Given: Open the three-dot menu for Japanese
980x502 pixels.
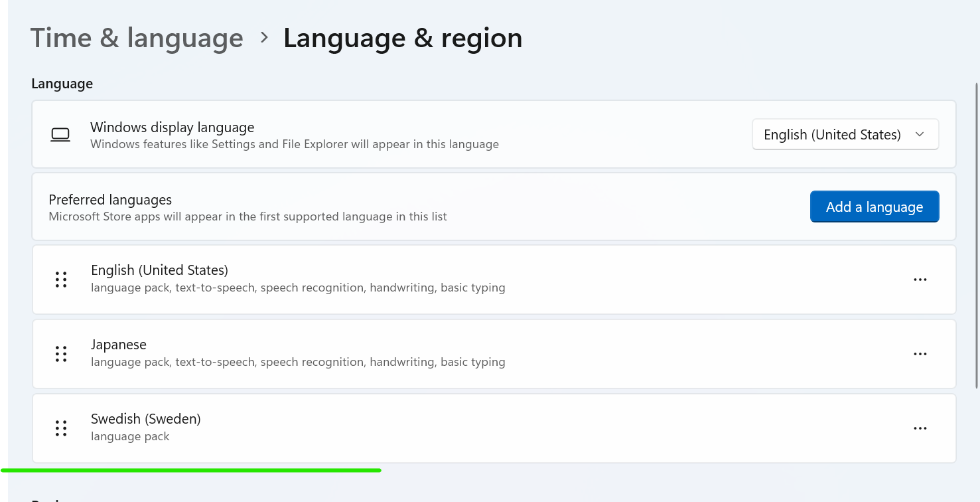Looking at the screenshot, I should pyautogui.click(x=920, y=354).
